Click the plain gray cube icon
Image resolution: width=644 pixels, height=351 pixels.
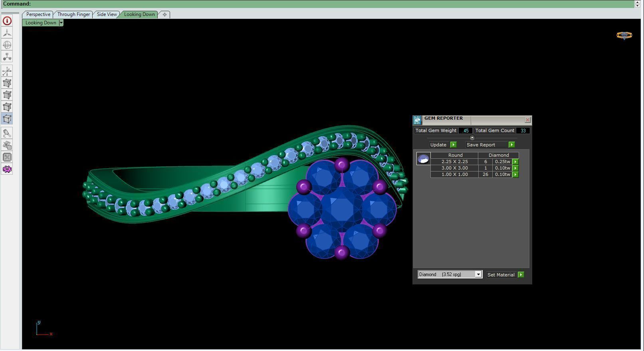[7, 107]
